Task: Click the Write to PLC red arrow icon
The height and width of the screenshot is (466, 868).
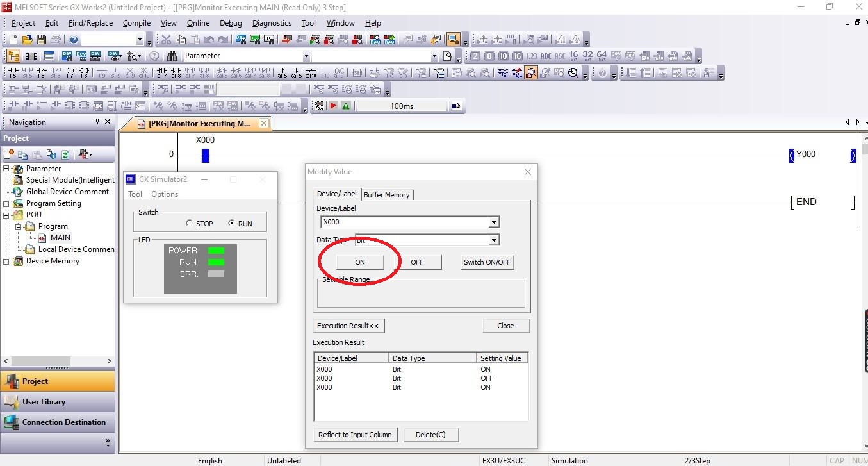Action: (x=286, y=40)
